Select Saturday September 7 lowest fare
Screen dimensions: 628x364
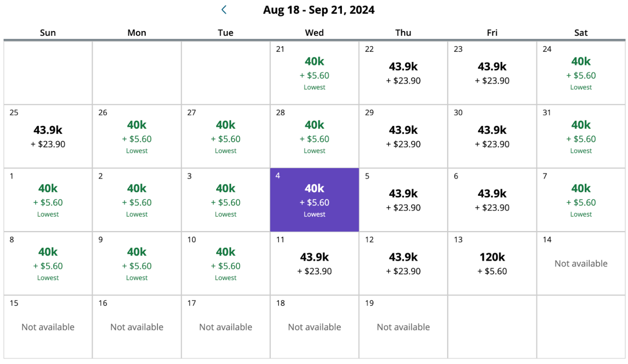[x=581, y=200]
